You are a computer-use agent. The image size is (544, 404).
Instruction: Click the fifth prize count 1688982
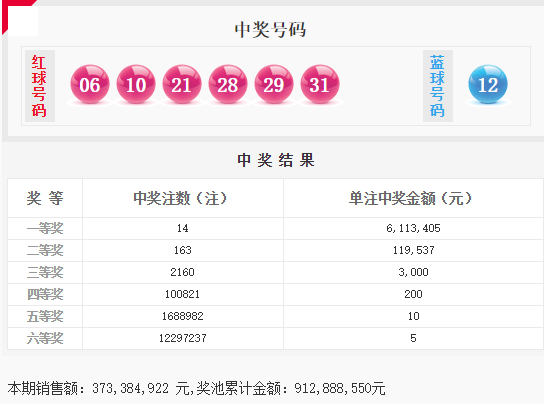pyautogui.click(x=182, y=316)
